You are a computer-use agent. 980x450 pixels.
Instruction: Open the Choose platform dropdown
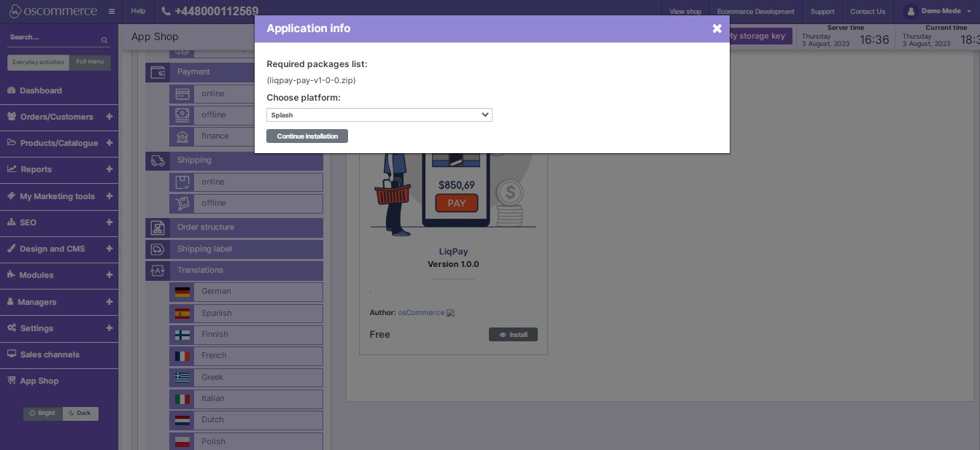(x=379, y=115)
